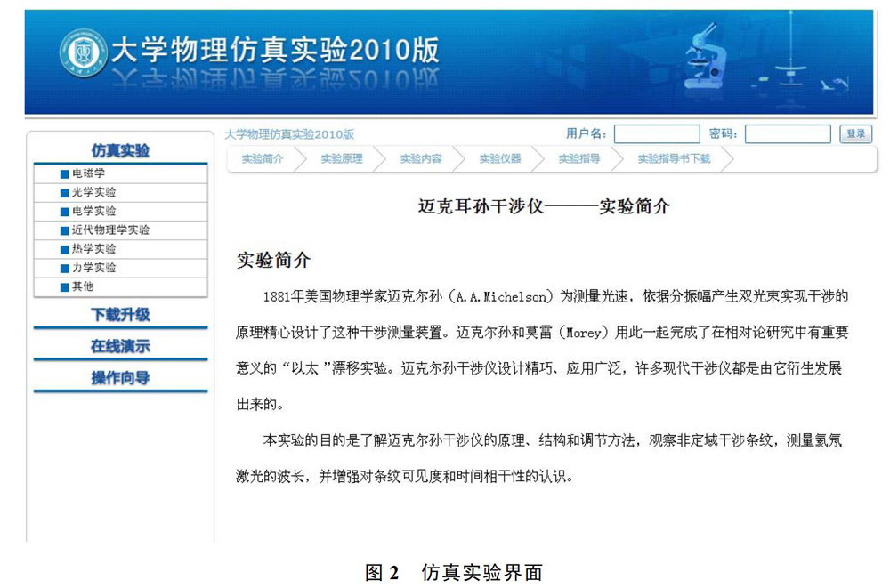Focus the 用户名 username input field
The height and width of the screenshot is (588, 890).
[657, 134]
